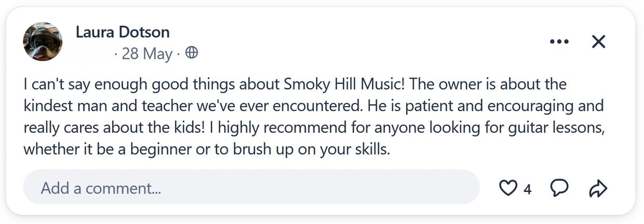Click the globe public-visibility icon
This screenshot has height=224, width=644.
click(192, 53)
